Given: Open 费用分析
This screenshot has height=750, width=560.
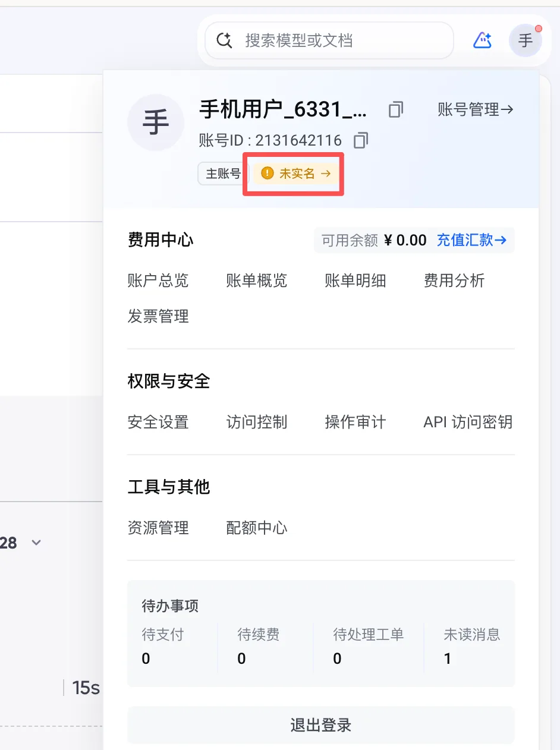Looking at the screenshot, I should [x=454, y=281].
